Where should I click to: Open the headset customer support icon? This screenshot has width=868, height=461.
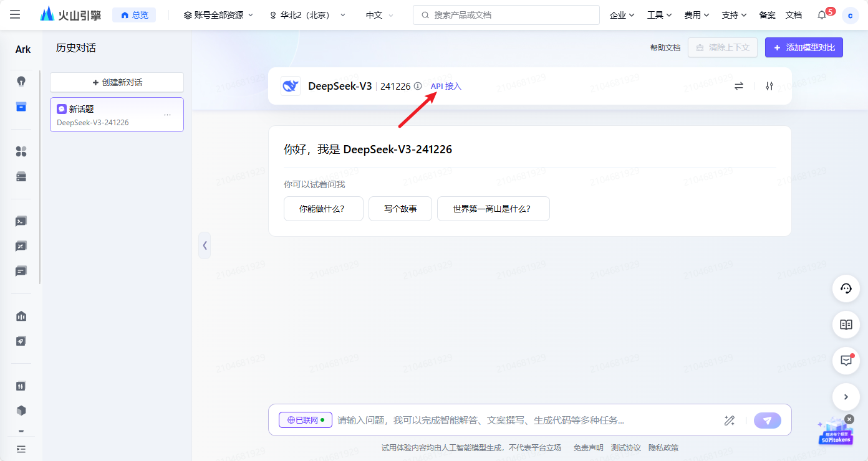pos(846,288)
